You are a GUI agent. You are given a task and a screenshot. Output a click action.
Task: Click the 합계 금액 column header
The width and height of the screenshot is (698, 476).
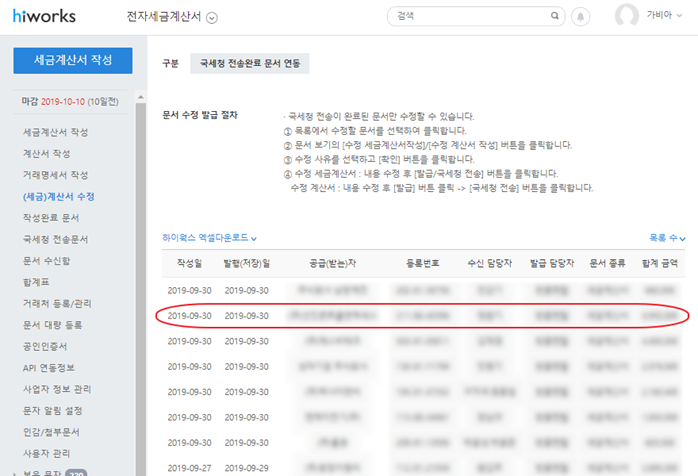click(660, 263)
